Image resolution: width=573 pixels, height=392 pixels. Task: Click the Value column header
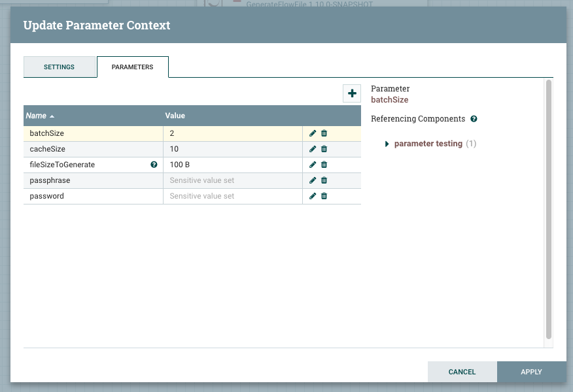[x=233, y=116]
